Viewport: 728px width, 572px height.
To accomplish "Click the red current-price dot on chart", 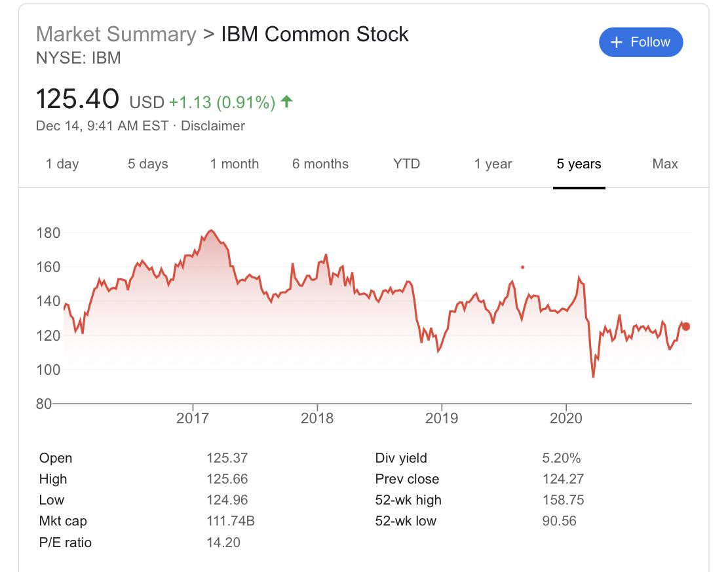I will pos(686,326).
